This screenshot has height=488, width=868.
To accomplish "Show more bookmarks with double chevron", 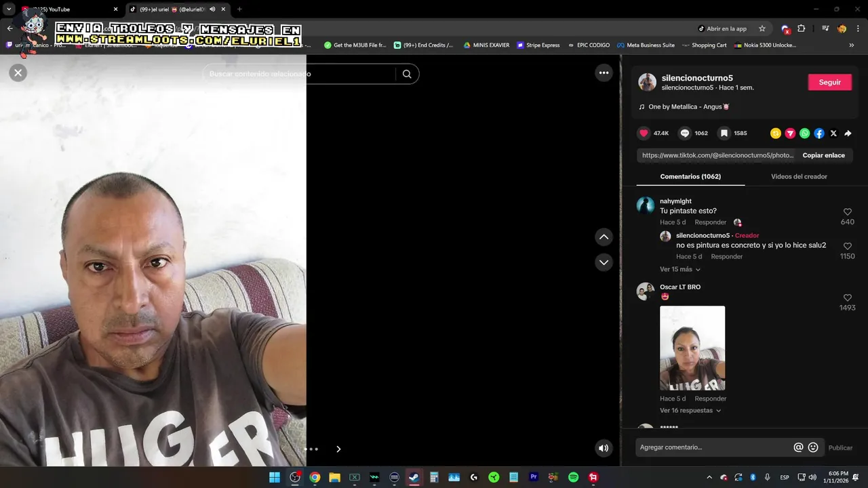I will click(x=852, y=45).
